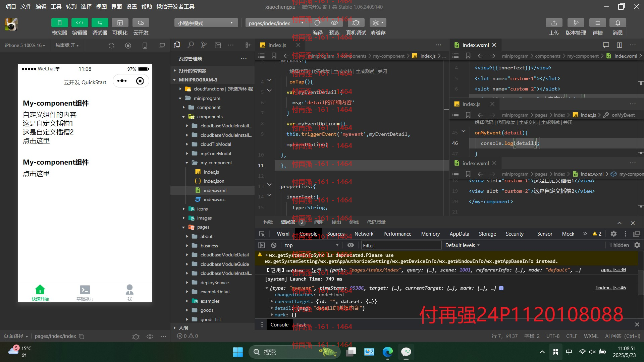Switch to the Wxml devtools tab
This screenshot has width=644, height=362.
click(283, 234)
